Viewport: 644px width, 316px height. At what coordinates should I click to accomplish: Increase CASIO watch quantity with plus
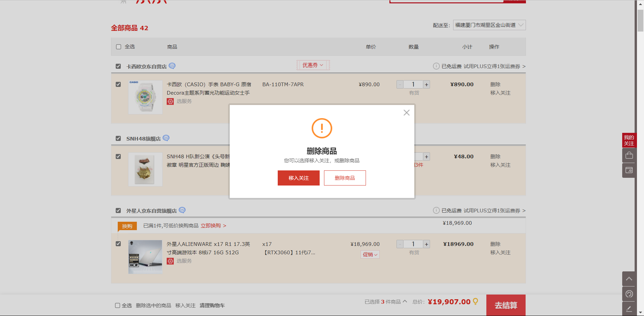coord(427,85)
